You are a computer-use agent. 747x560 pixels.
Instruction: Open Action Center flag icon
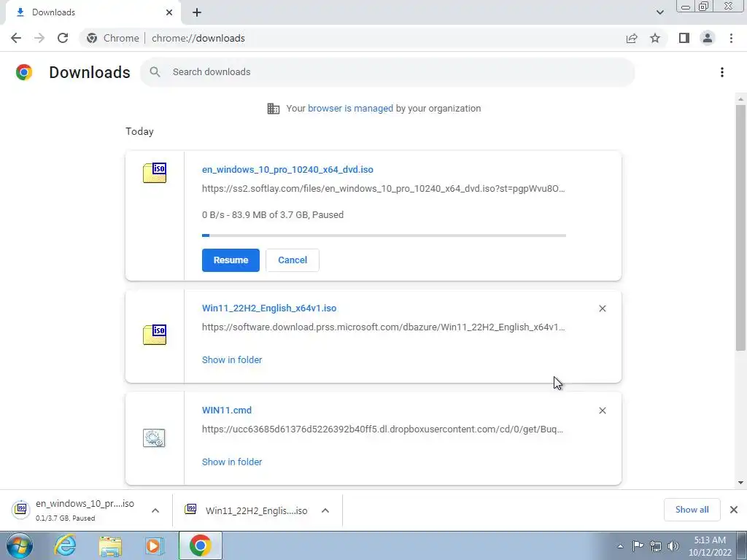[638, 545]
